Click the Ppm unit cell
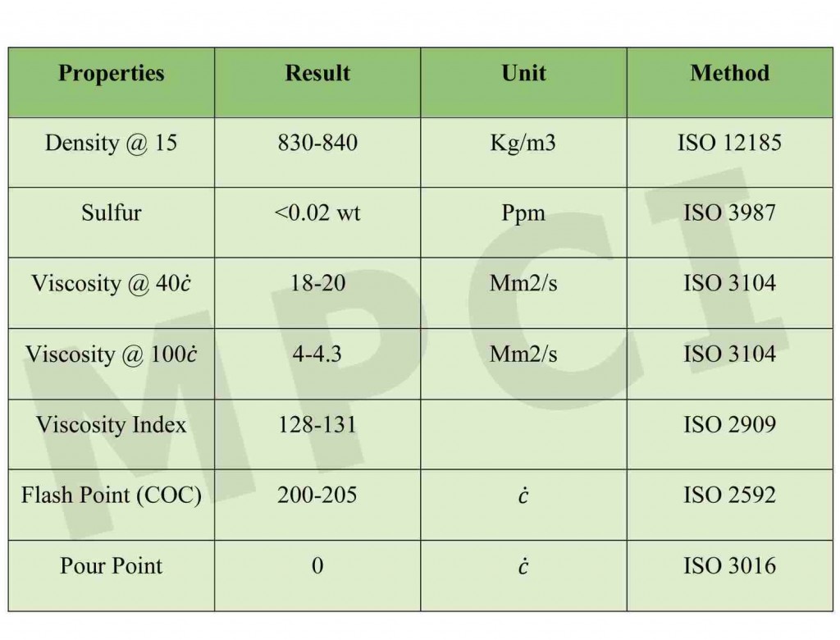840x640 pixels. coord(523,213)
